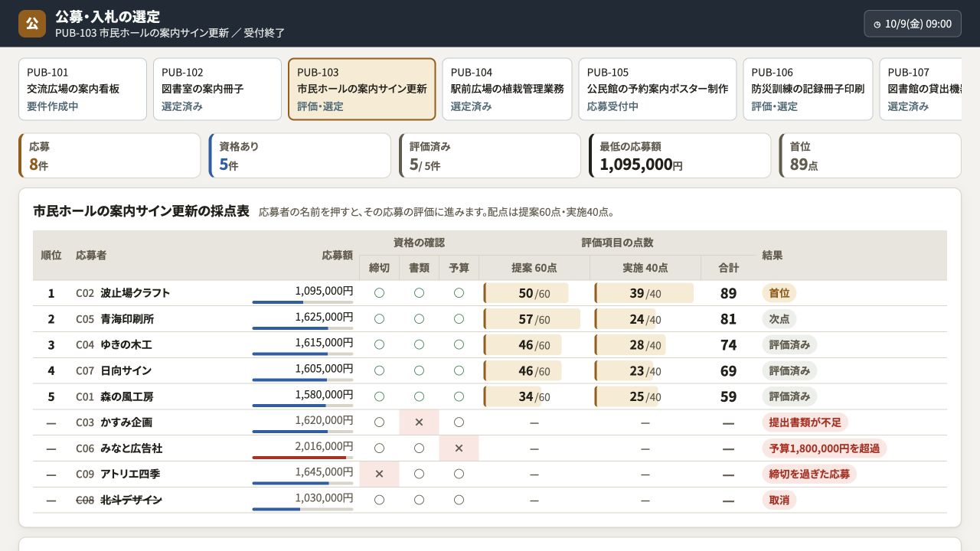Image resolution: width=980 pixels, height=551 pixels.
Task: Click total score 81 for 青海印刷所
Action: (728, 319)
